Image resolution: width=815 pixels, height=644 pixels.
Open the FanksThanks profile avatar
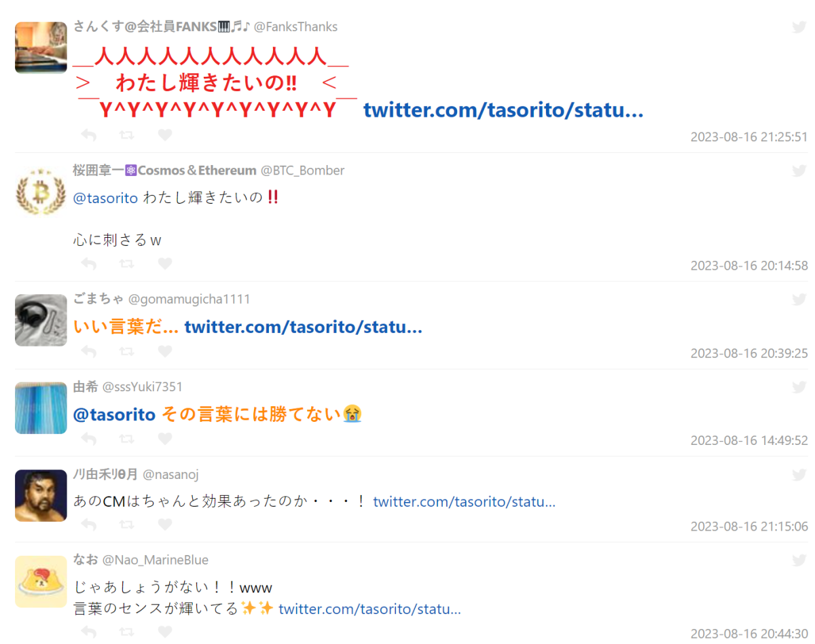[41, 47]
